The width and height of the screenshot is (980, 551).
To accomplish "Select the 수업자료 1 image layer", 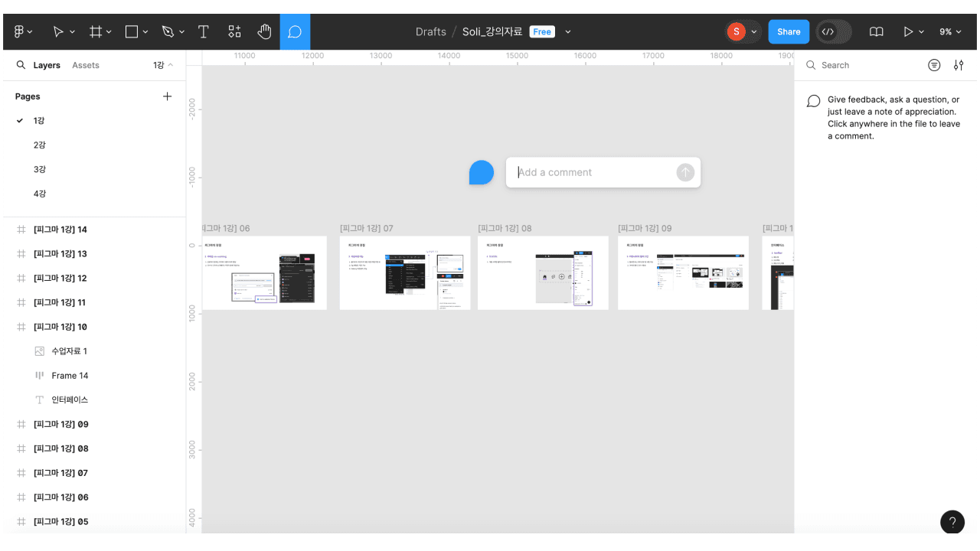I will 94,351.
